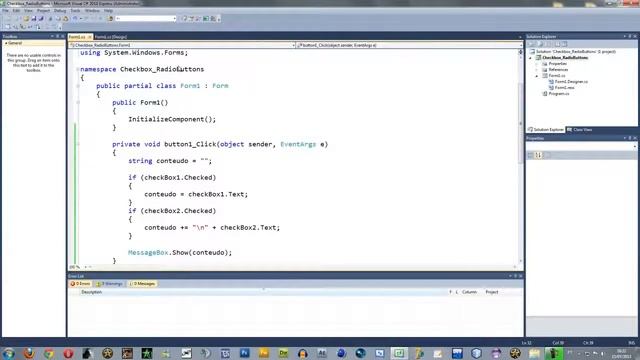Viewport: 640px width, 360px height.
Task: Click the Find in Files toolbar icon
Action: pos(110,19)
